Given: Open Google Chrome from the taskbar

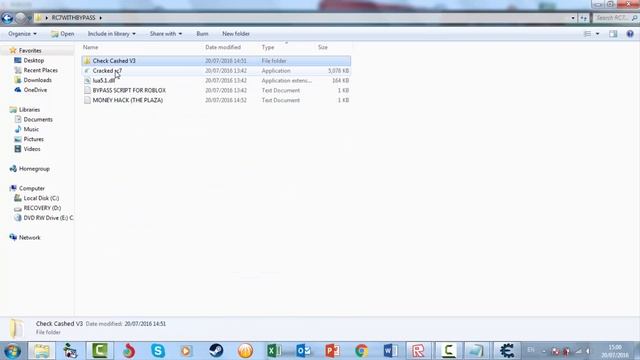Looking at the screenshot, I should pos(361,351).
